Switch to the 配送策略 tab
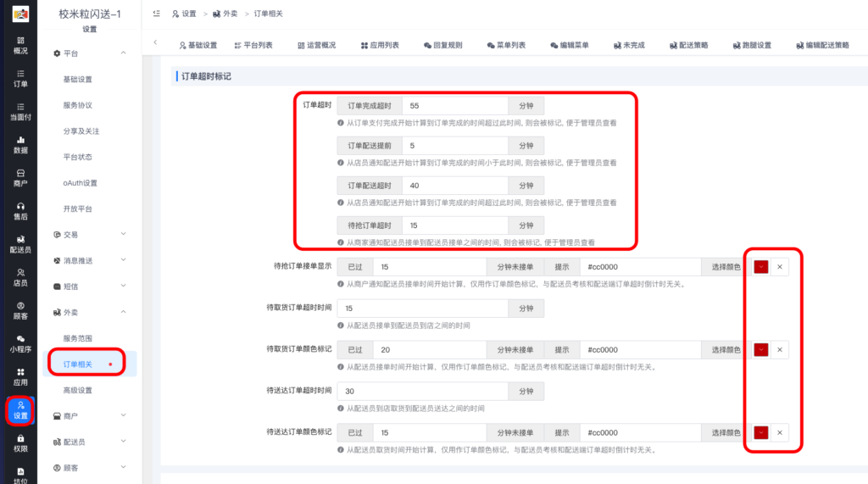868x484 pixels. click(x=688, y=46)
